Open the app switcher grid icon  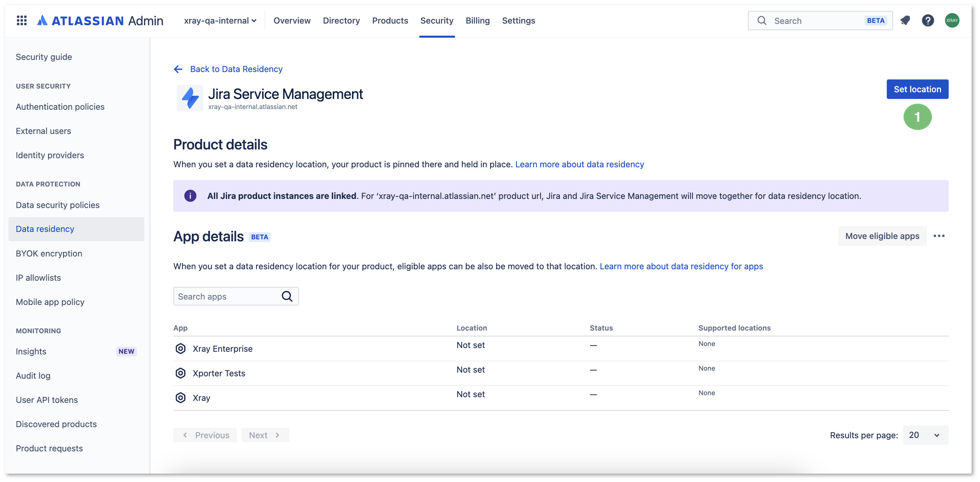pyautogui.click(x=22, y=21)
